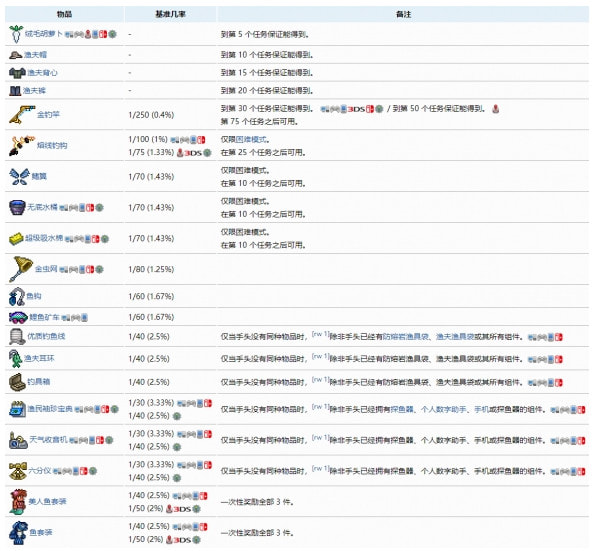Open the 防熔岩渔具袋 link in 优质钓鱼线 row
Screen dimensions: 597x551
tap(405, 337)
